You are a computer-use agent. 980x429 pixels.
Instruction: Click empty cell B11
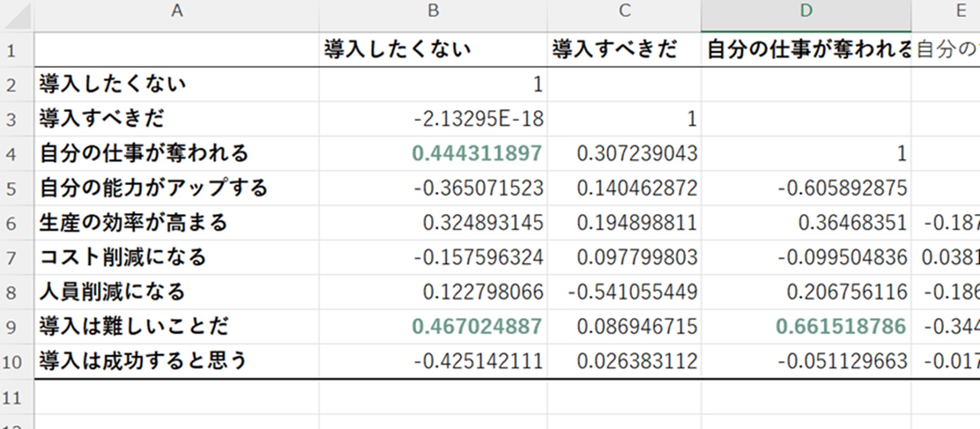433,398
